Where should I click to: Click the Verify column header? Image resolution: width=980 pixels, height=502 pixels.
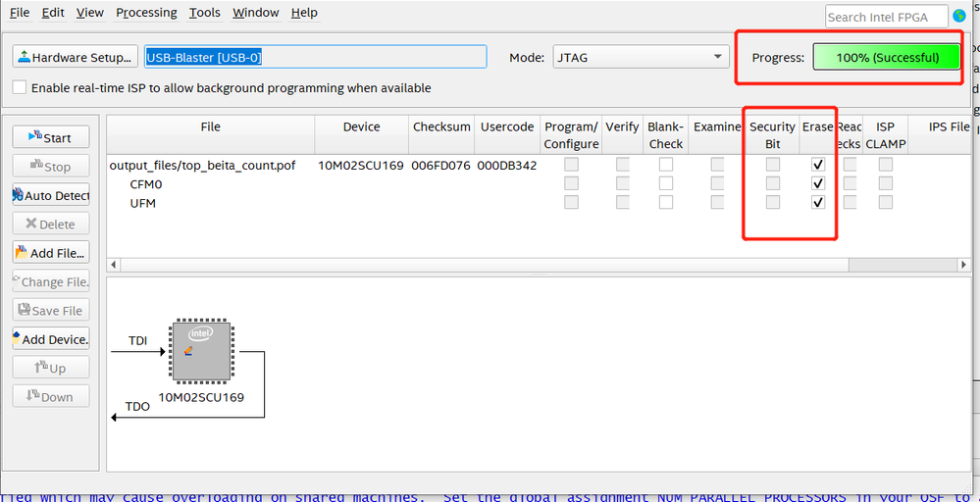pyautogui.click(x=623, y=135)
